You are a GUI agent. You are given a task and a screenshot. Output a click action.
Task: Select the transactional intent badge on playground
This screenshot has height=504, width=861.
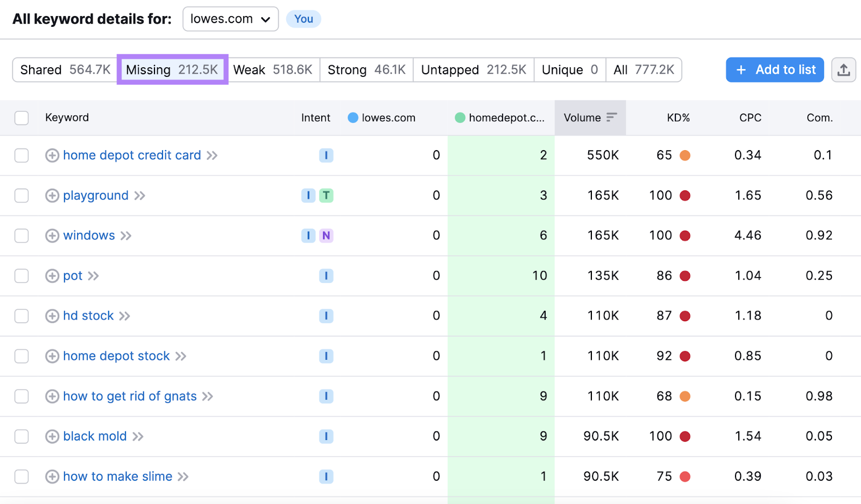[327, 195]
